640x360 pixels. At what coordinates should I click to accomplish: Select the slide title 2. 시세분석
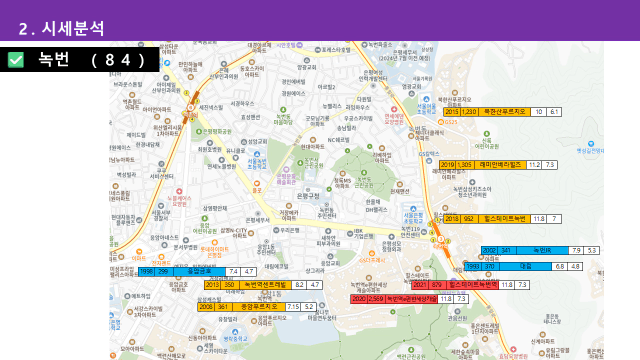[x=61, y=29]
